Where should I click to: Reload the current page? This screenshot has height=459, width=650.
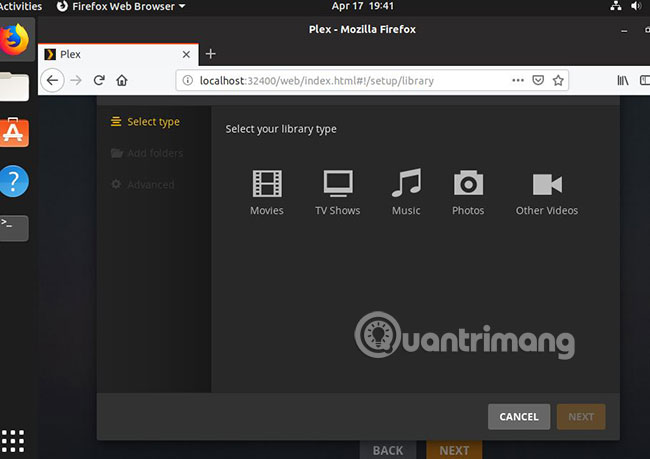[99, 80]
